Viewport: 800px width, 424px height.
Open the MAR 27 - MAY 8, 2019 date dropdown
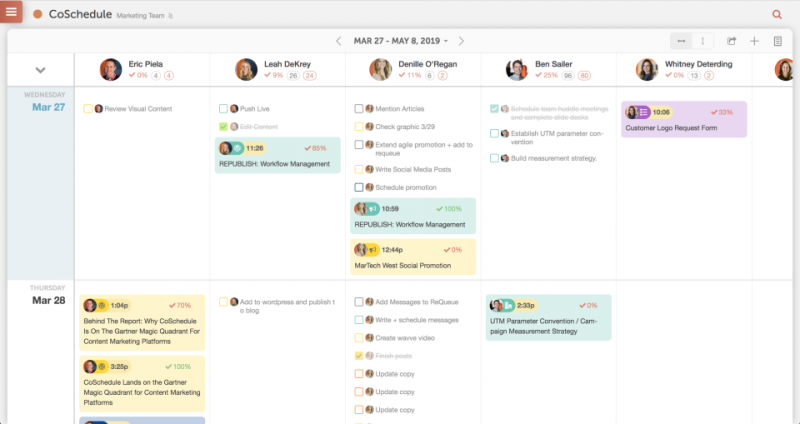[x=401, y=41]
